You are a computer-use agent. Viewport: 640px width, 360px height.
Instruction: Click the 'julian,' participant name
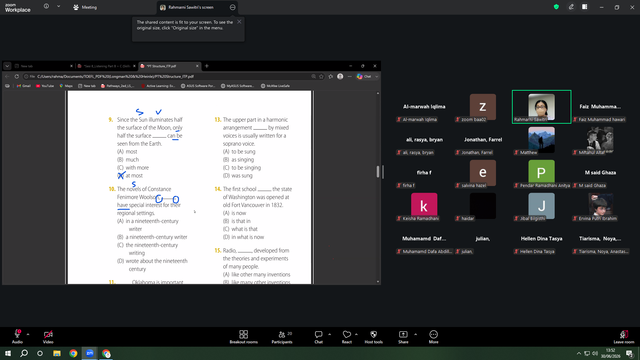pos(482,238)
